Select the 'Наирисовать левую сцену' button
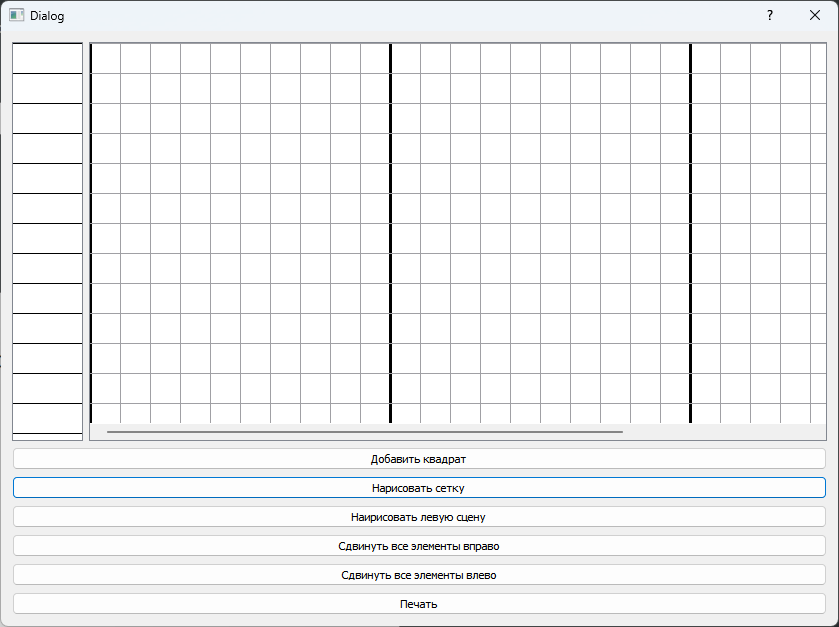Screen dimensions: 839x627 419,517
